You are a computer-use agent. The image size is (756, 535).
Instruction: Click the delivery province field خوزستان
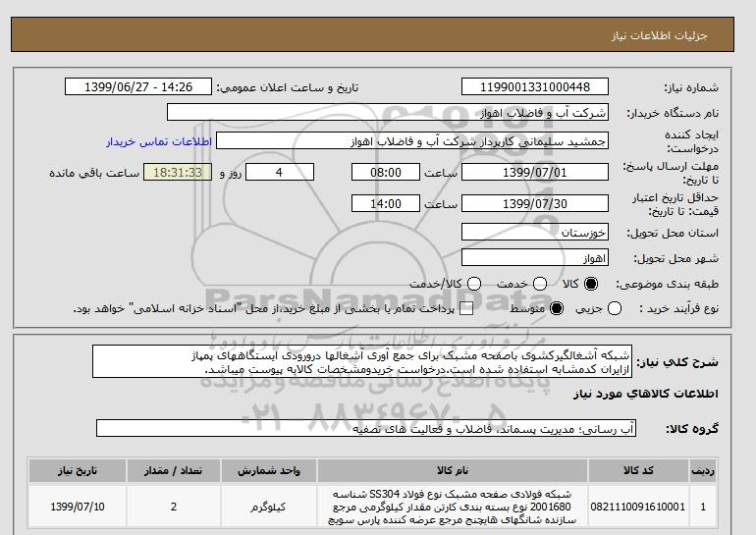pos(535,233)
